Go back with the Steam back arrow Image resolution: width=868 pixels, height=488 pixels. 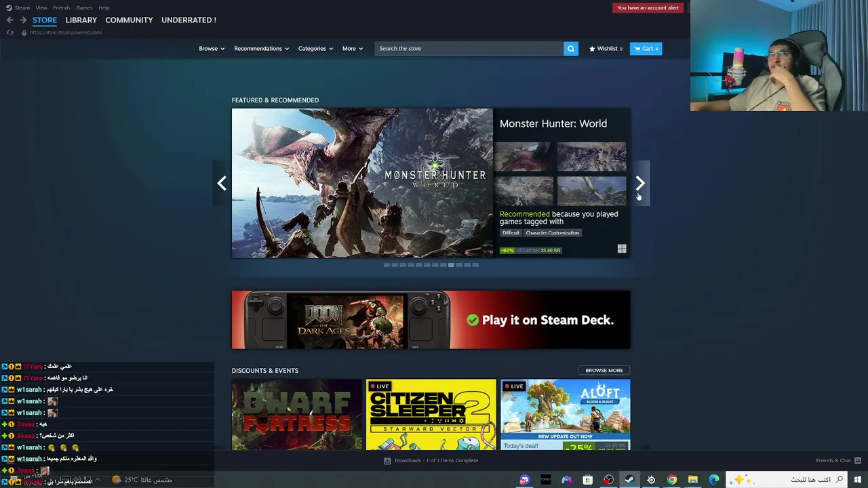point(9,20)
